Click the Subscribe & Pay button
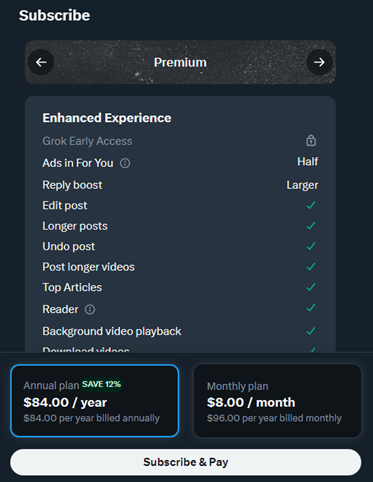This screenshot has height=482, width=373. (186, 462)
